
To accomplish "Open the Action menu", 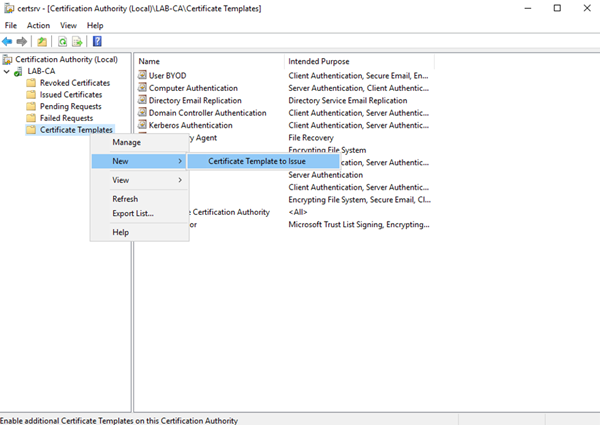I will tap(38, 25).
